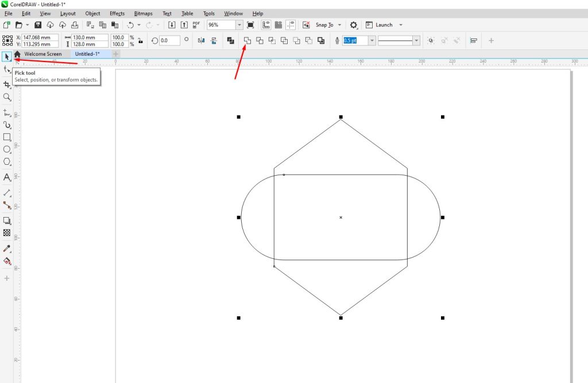Screen dimensions: 588x383
Task: Pick the Zoom tool magnifier
Action: click(x=7, y=98)
